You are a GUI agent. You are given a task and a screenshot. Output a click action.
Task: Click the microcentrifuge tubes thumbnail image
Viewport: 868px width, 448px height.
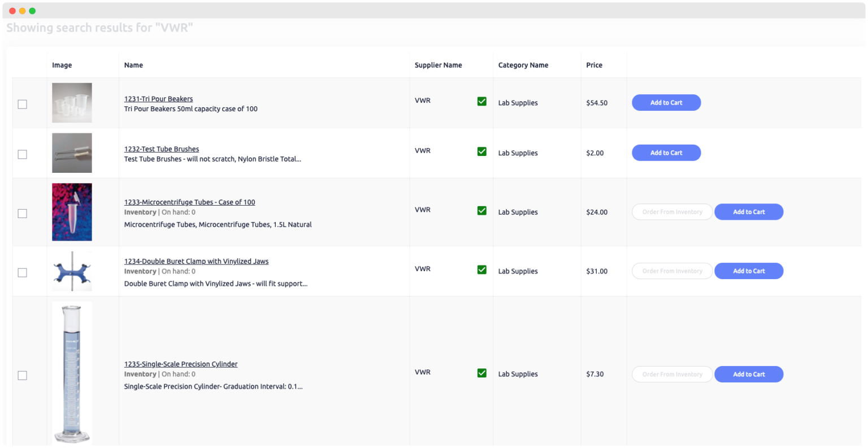(72, 212)
